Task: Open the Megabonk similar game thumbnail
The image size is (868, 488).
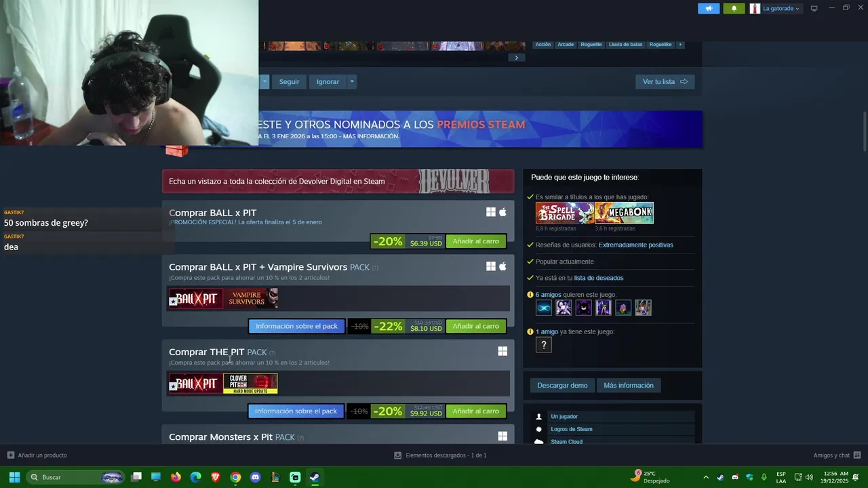Action: point(625,213)
